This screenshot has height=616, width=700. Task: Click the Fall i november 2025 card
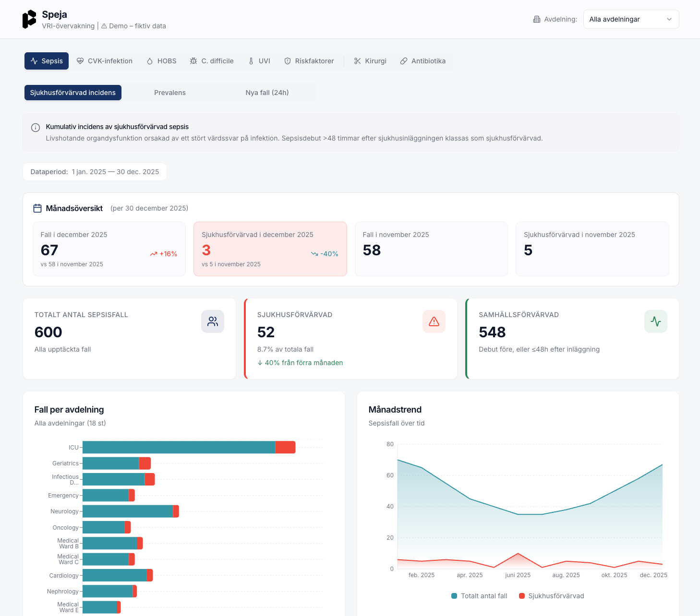[x=431, y=249]
